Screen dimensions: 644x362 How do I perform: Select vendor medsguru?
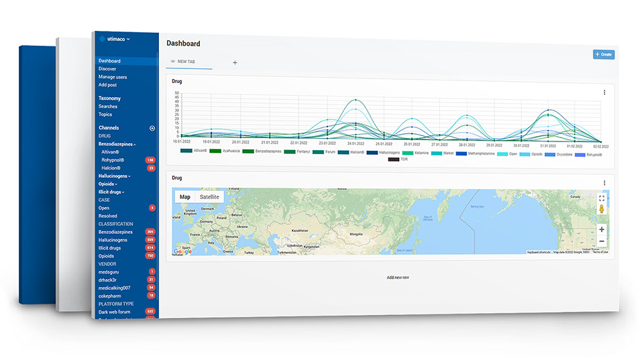pos(109,272)
